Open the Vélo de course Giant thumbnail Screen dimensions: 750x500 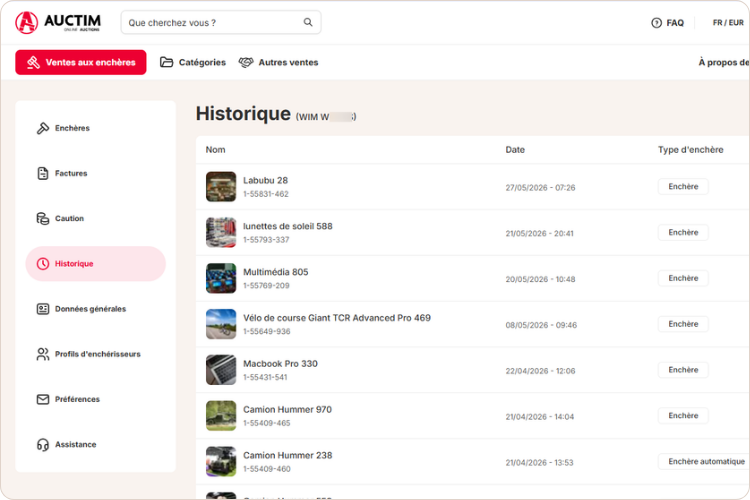[x=221, y=324]
